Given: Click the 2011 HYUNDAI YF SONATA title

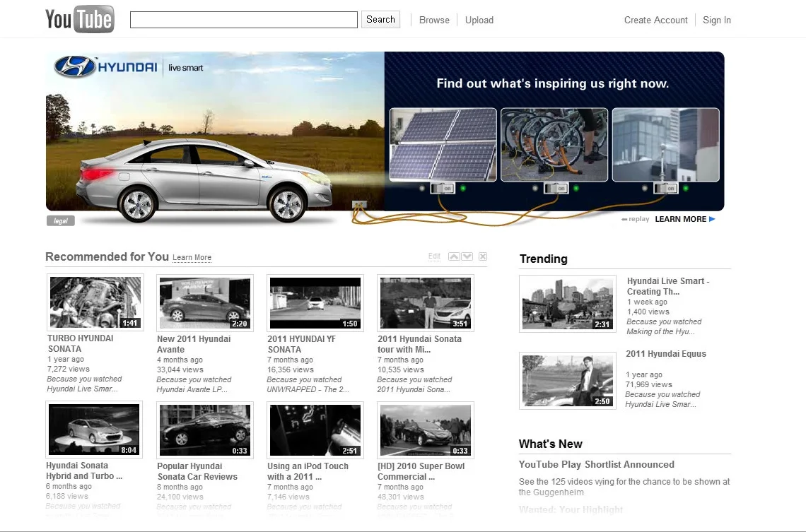Looking at the screenshot, I should (301, 344).
